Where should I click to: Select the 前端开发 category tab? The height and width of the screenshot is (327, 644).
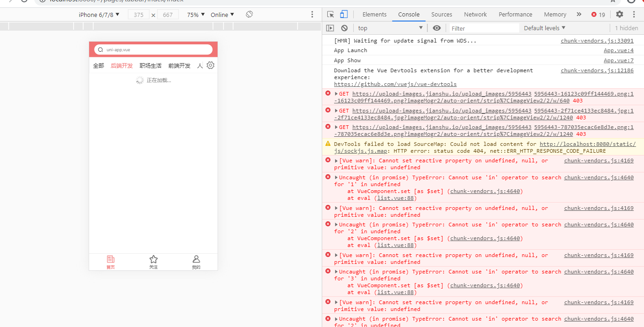(179, 66)
